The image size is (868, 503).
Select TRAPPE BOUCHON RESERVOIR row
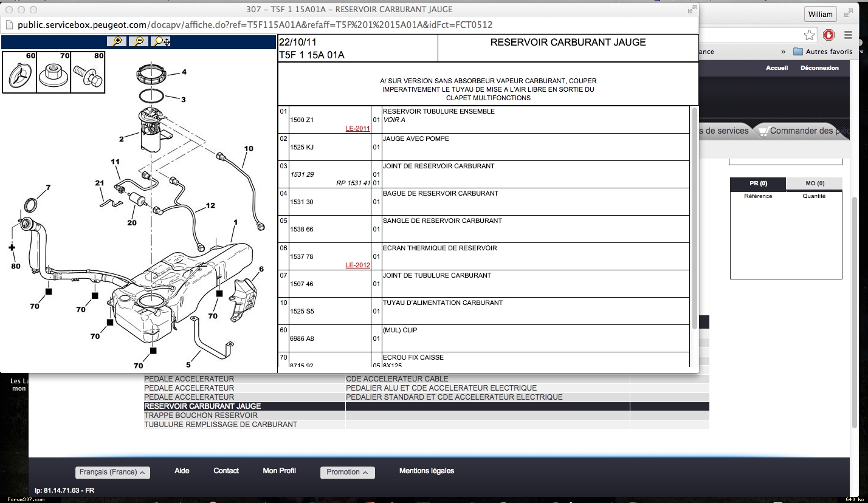click(x=201, y=416)
